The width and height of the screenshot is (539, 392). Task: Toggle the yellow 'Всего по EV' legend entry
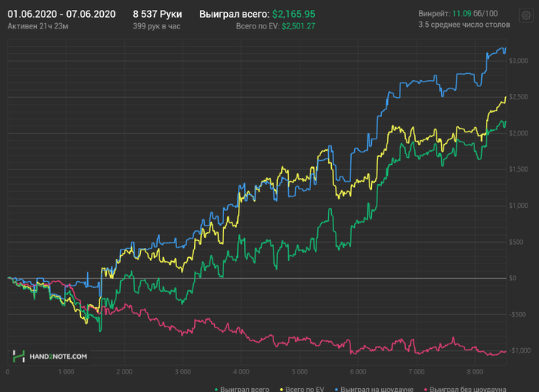302,389
